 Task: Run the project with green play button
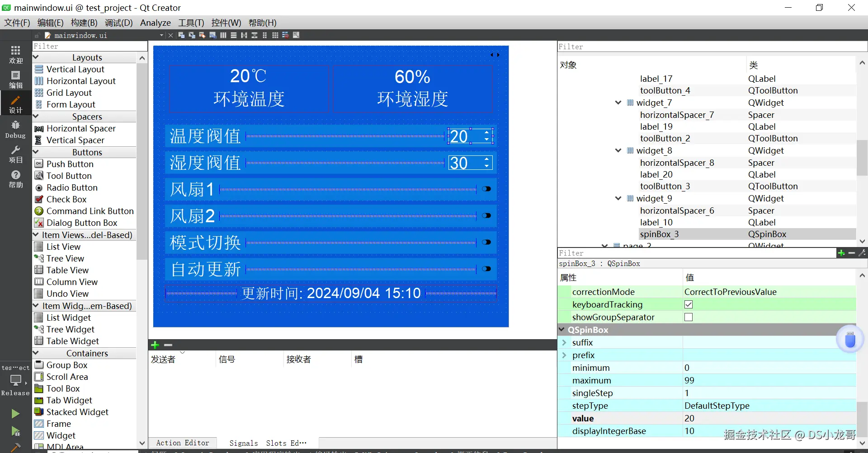(x=15, y=413)
